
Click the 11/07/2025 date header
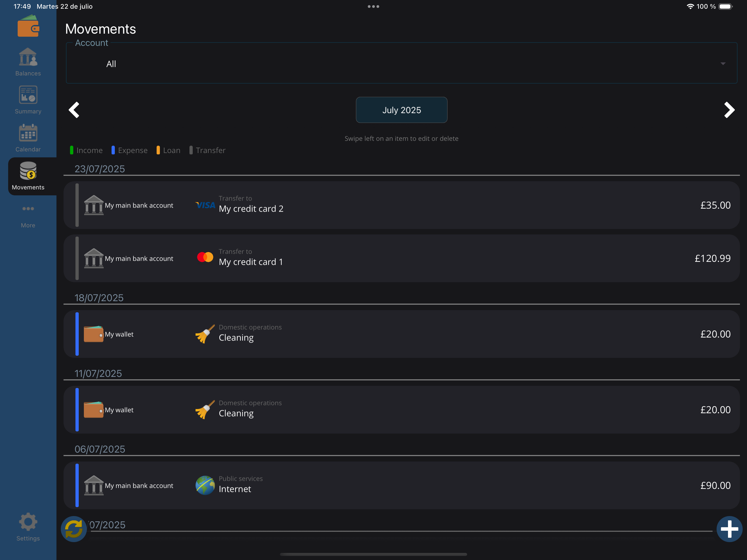pyautogui.click(x=98, y=373)
